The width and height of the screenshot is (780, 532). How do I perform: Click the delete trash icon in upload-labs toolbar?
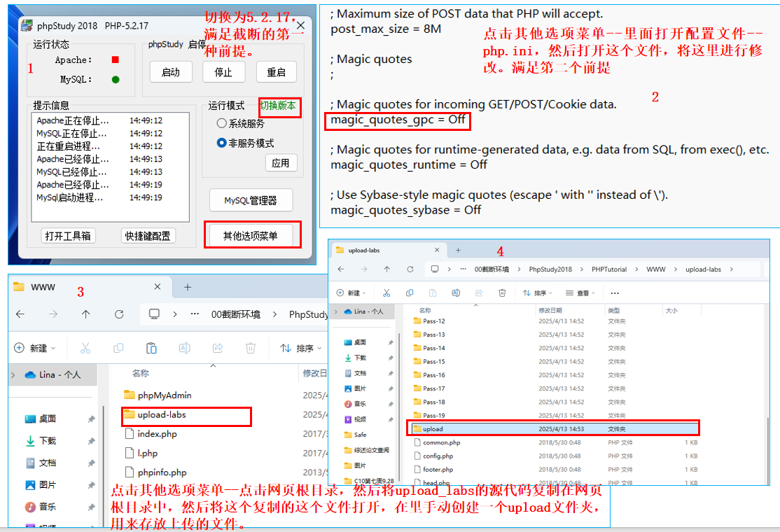(x=502, y=293)
